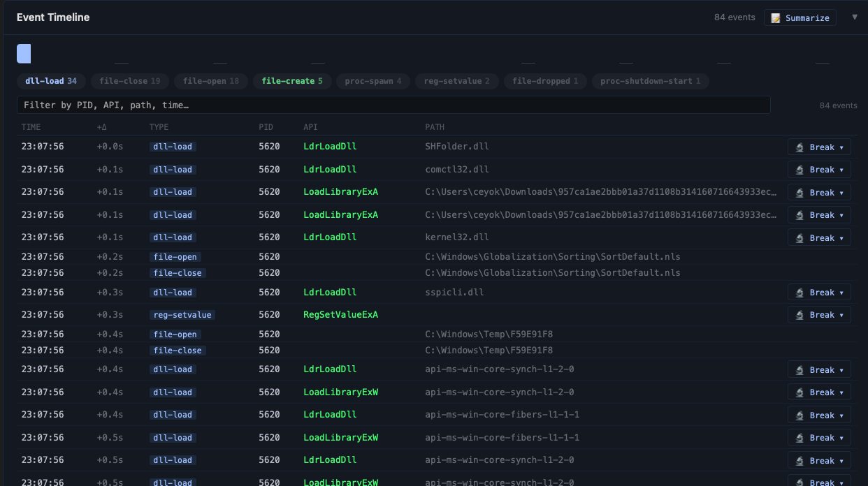Toggle the file-open 18 filter chip
Image resolution: width=868 pixels, height=486 pixels.
[x=211, y=81]
